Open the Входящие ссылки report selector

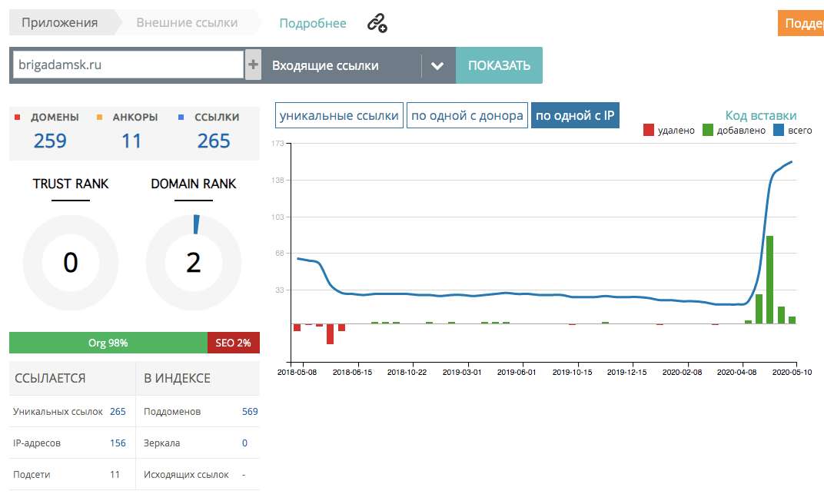tap(342, 66)
